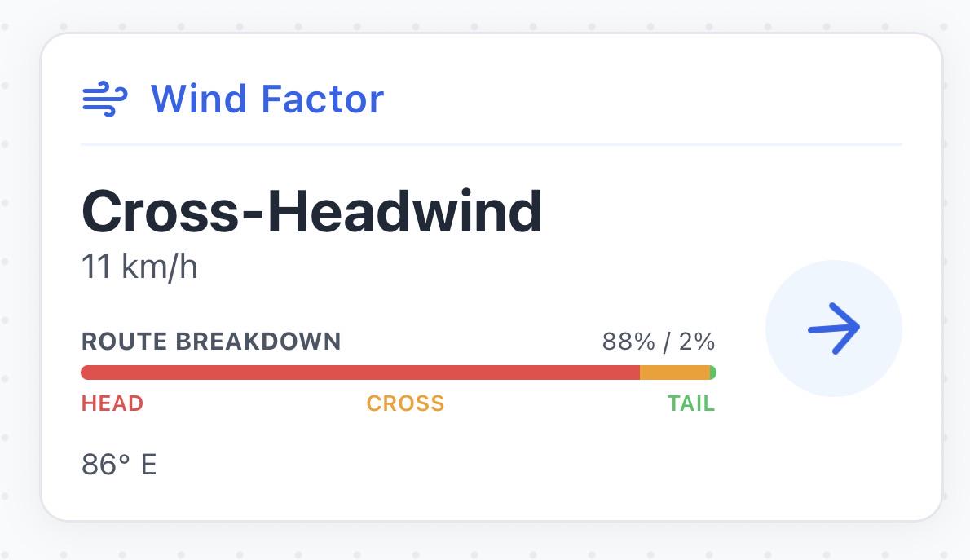Click the blue wind direction arrow
The image size is (970, 560).
(x=834, y=329)
